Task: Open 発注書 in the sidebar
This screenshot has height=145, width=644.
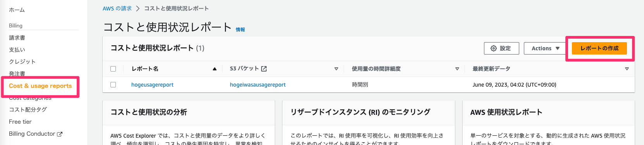Action: point(17,74)
